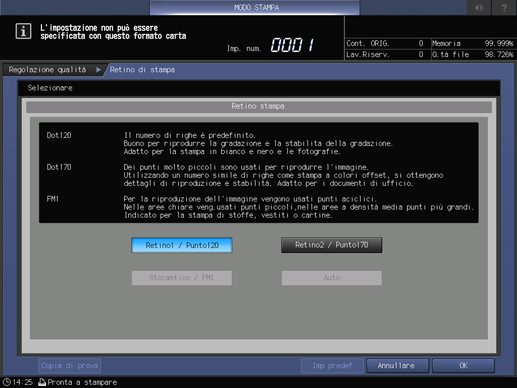Click the Pronta a stampare status text
Screen dimensions: 517x388
coord(82,382)
